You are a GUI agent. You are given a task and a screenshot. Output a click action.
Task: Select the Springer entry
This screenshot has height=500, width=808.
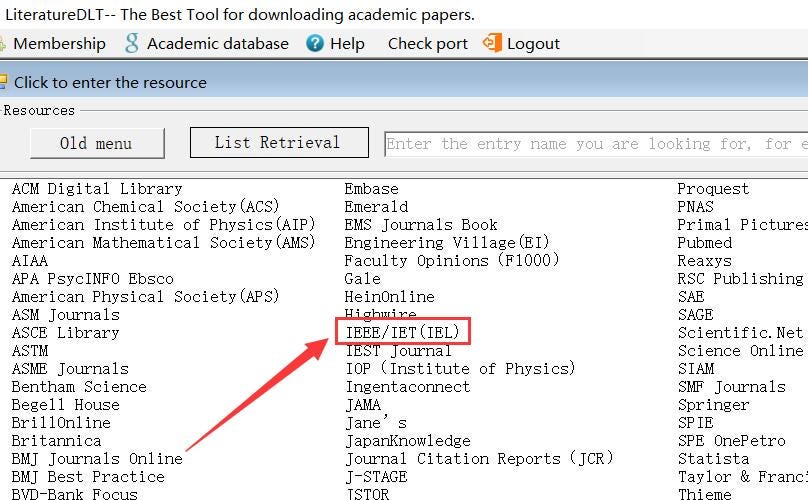714,405
